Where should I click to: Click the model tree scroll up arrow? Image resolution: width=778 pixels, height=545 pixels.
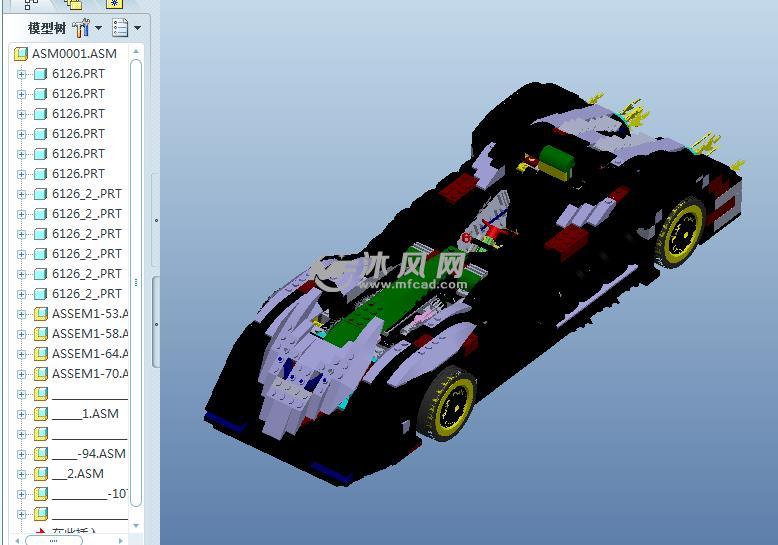coord(136,52)
